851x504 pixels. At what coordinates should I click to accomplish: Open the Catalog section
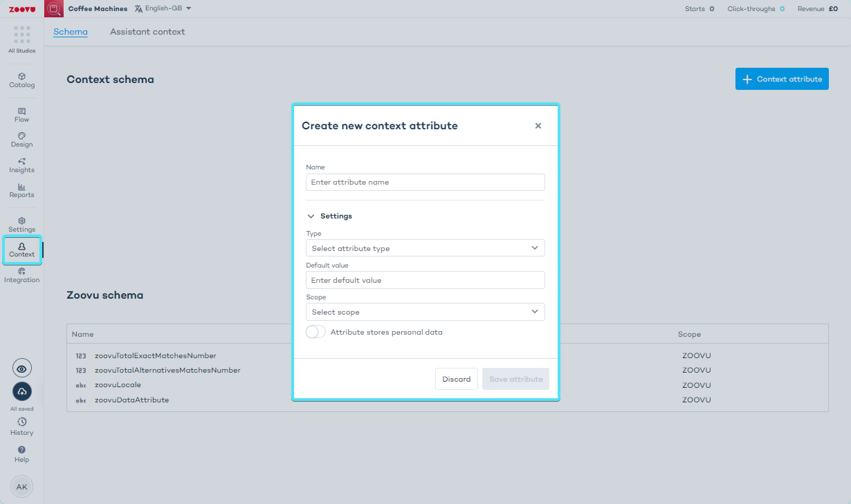tap(21, 80)
